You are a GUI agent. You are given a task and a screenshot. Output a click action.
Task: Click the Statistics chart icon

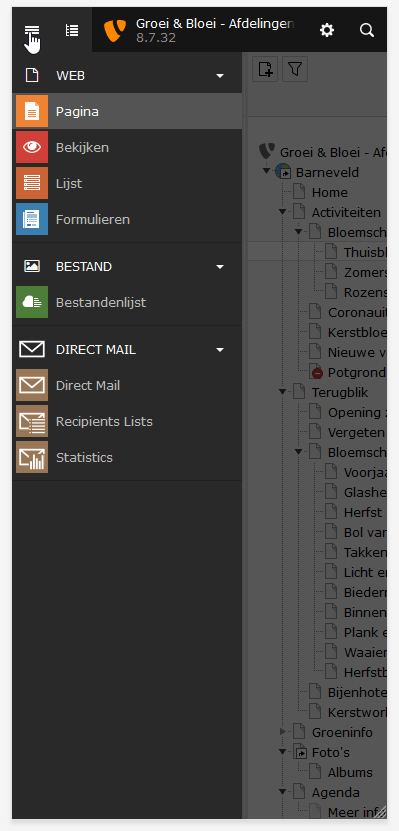32,457
